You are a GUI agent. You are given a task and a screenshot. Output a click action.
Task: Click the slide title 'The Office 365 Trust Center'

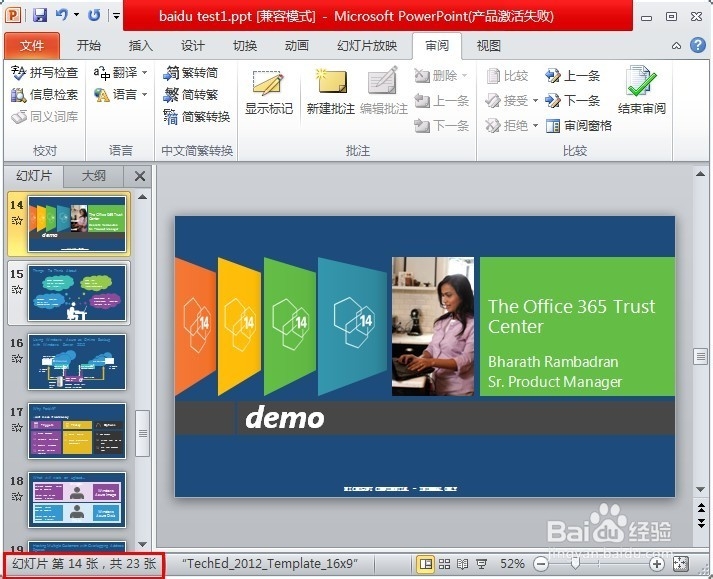(x=571, y=316)
